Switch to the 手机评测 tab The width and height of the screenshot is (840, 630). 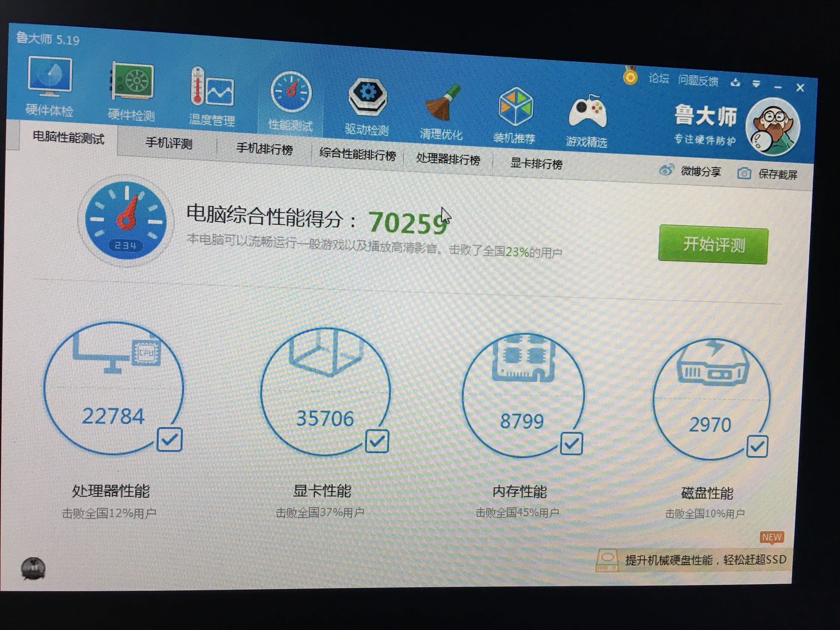[169, 143]
